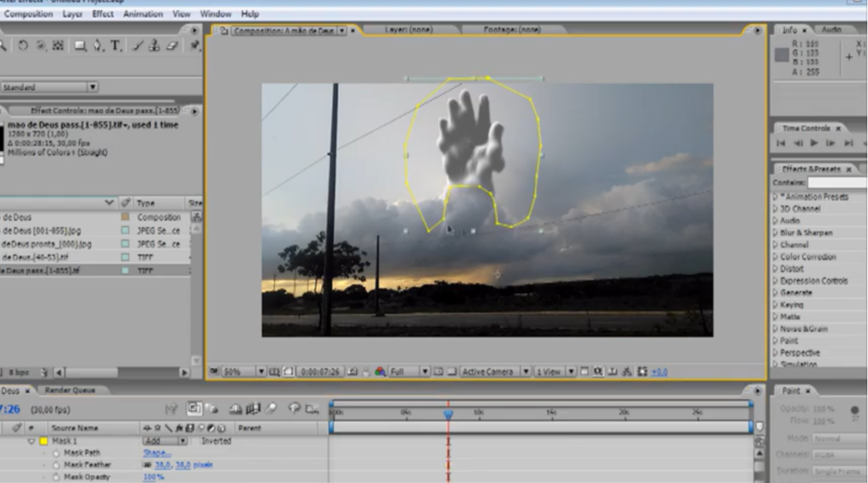Select the Pen tool
This screenshot has height=483, width=868.
(x=97, y=46)
